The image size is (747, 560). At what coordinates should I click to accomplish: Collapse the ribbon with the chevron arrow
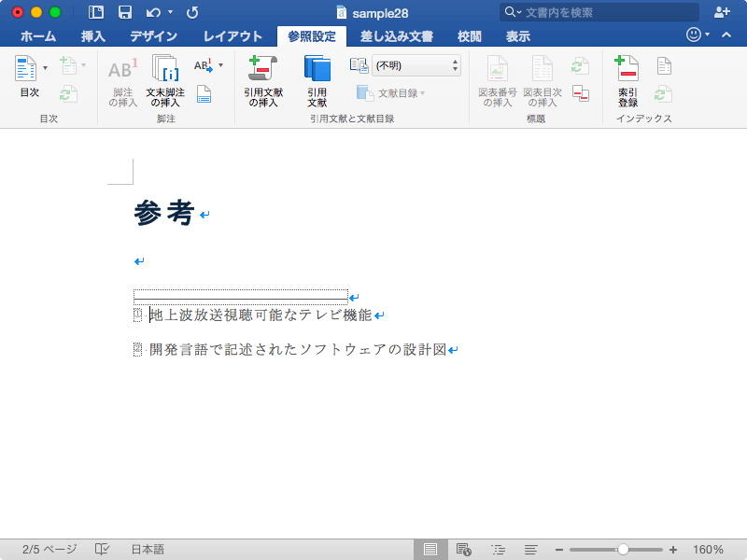[726, 35]
